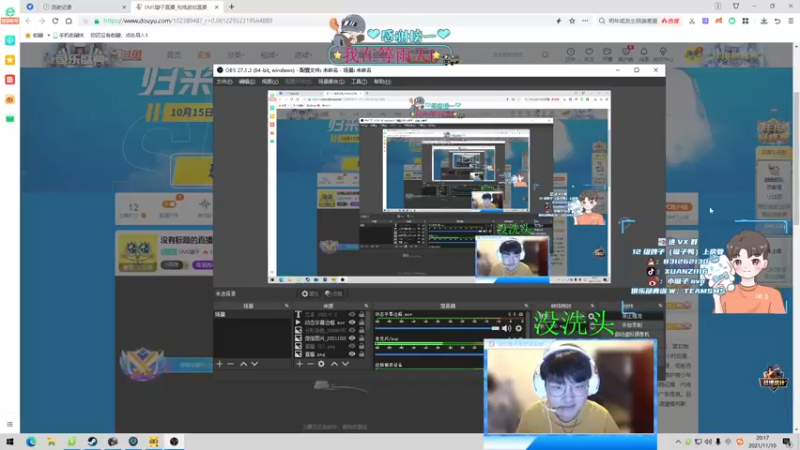Pop out the sources dock panel
Image resolution: width=800 pixels, height=450 pixels.
click(366, 306)
